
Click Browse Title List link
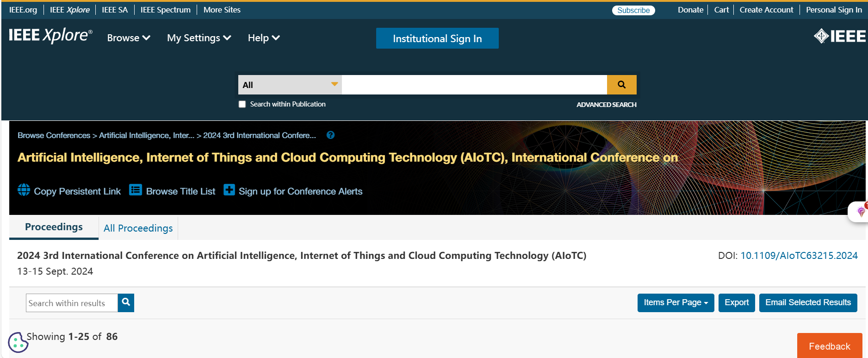(180, 191)
